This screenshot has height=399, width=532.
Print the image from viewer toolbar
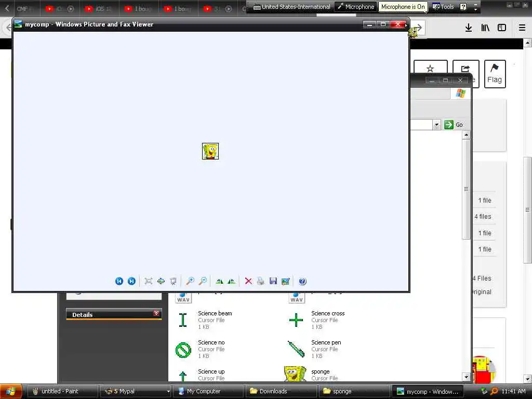click(x=261, y=281)
